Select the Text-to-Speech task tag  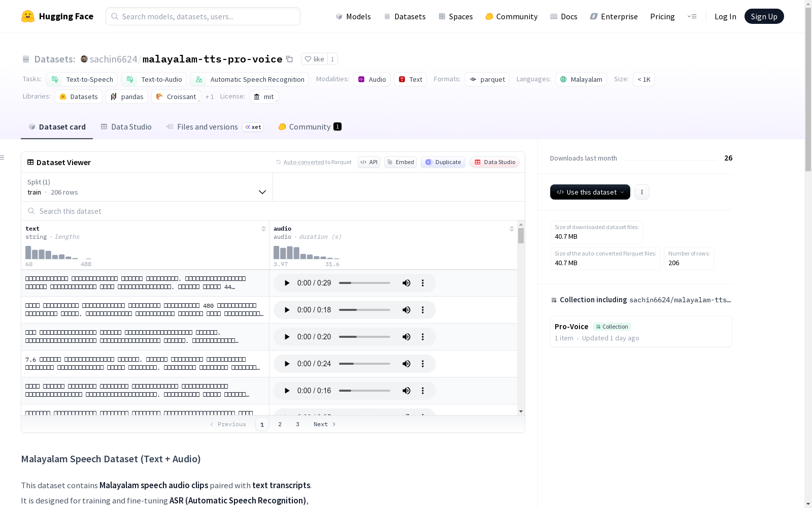(x=82, y=79)
